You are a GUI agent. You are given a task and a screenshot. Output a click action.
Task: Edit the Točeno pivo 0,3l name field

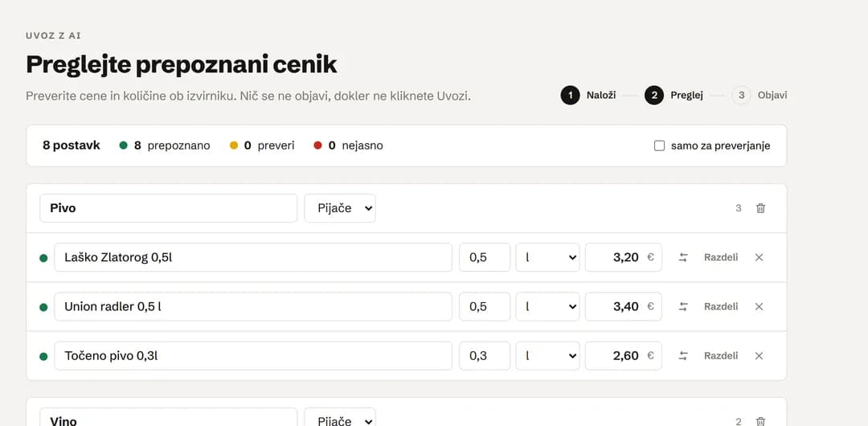[253, 355]
